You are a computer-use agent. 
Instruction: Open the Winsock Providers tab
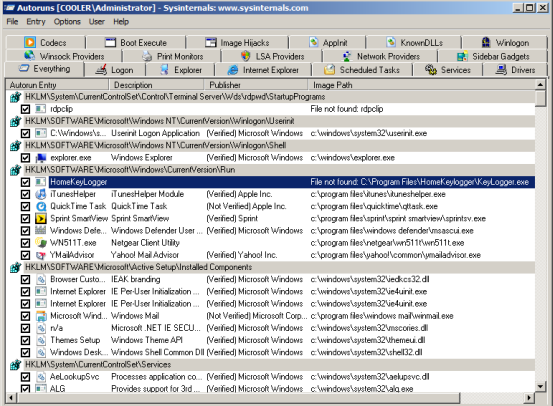pyautogui.click(x=64, y=56)
